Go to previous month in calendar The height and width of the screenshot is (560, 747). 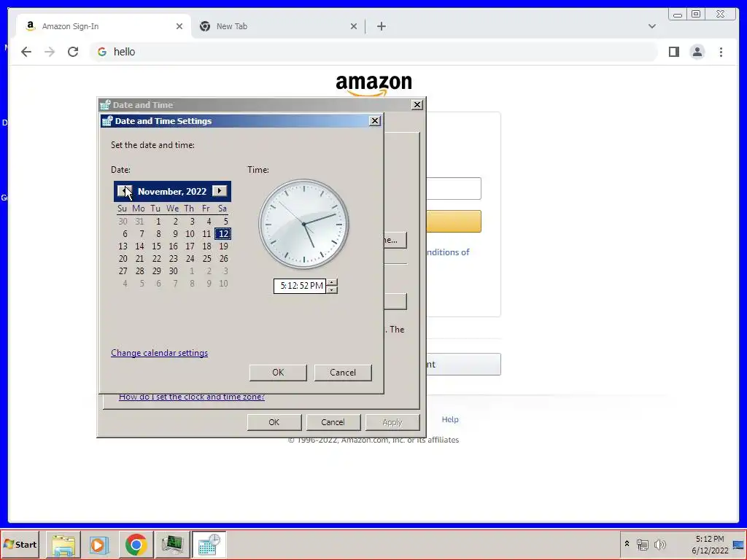[124, 191]
